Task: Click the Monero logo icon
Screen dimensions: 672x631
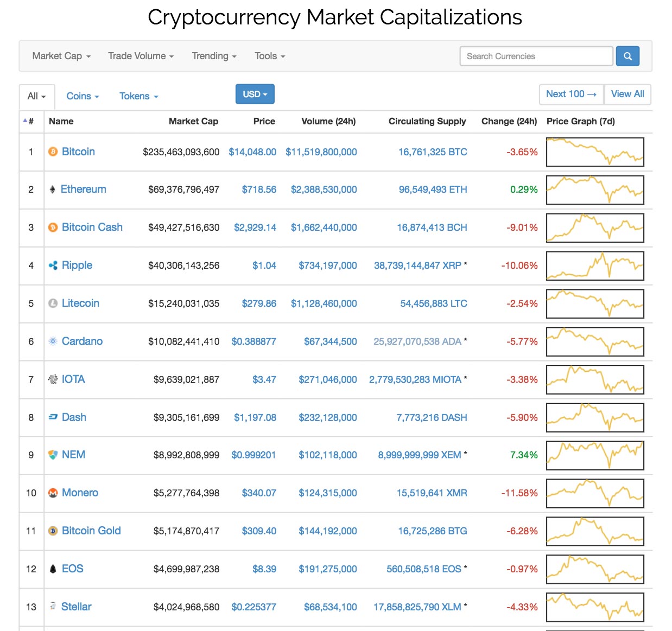Action: [x=53, y=493]
